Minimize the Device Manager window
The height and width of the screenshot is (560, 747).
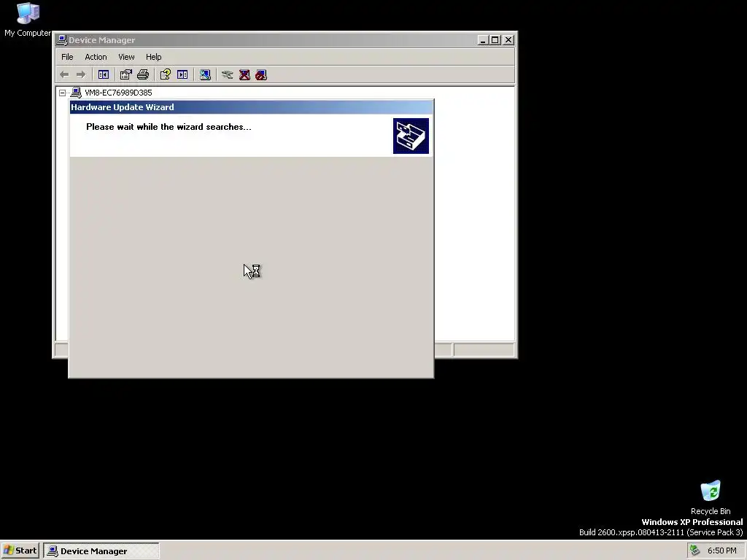(x=483, y=40)
